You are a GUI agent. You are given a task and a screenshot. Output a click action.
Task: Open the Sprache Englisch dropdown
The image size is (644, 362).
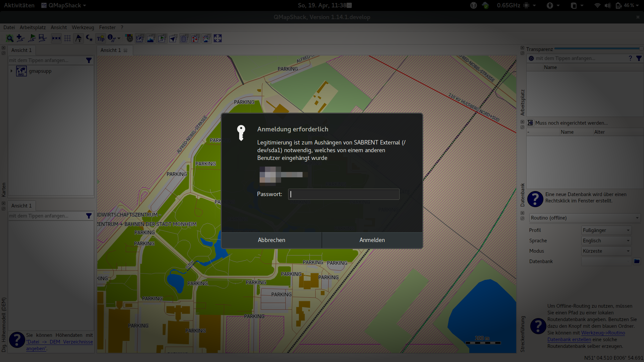click(606, 241)
